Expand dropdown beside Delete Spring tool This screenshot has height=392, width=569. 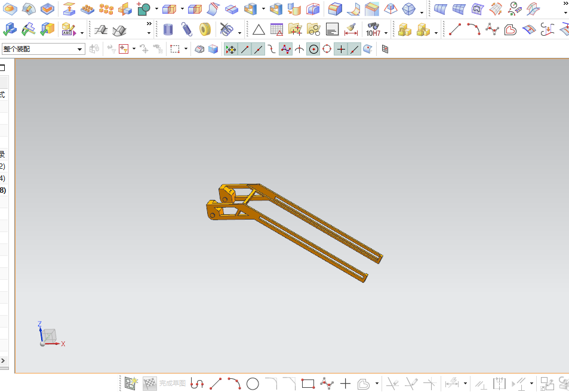(240, 33)
